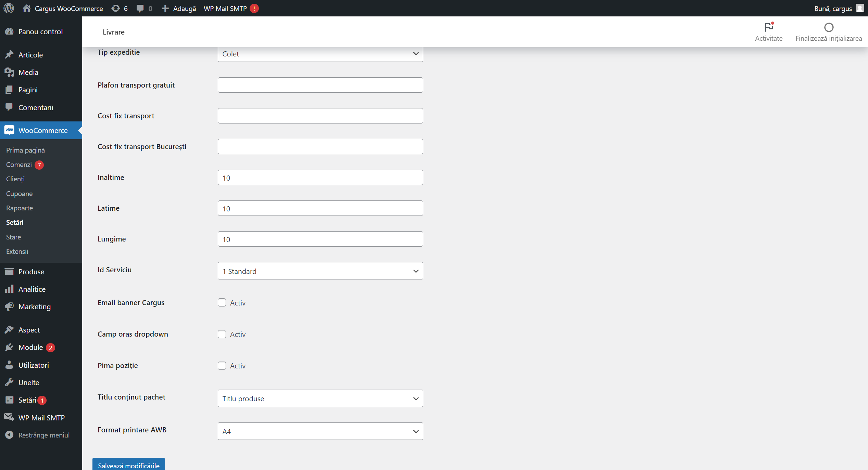Click the Plafon transport gratuit field
868x470 pixels.
point(320,85)
